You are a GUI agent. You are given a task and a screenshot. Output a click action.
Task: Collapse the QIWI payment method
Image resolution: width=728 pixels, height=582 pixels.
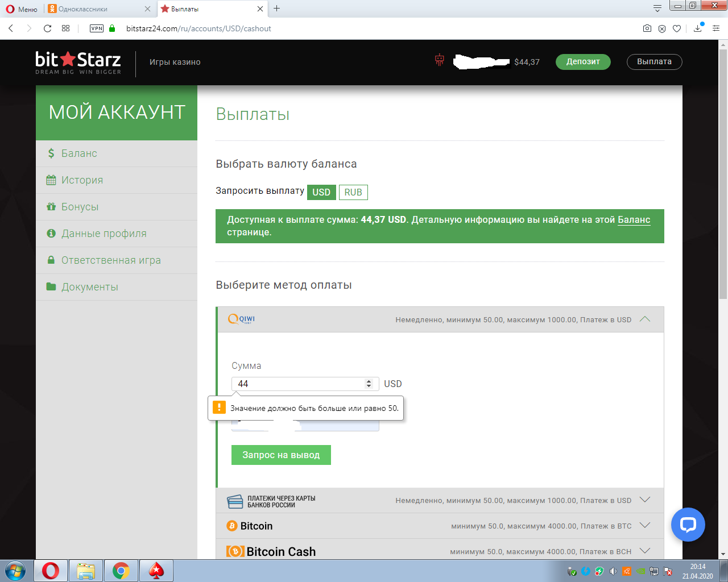click(644, 319)
